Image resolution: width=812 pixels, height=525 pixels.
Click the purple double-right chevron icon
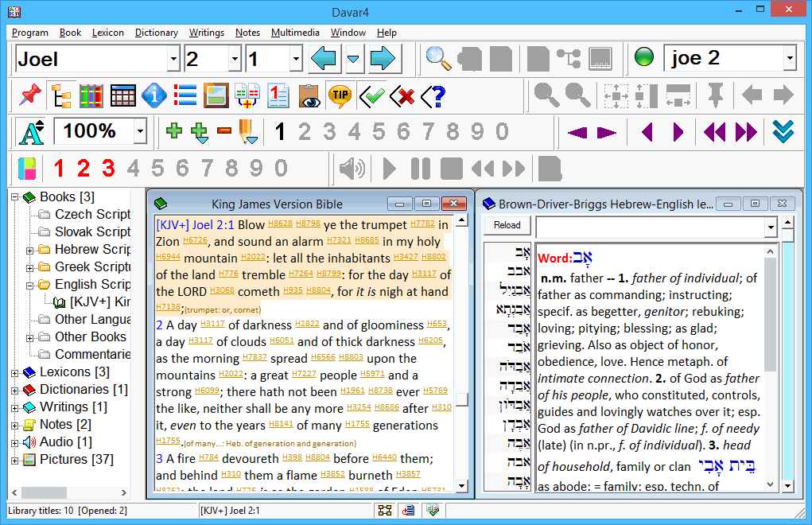(x=746, y=132)
